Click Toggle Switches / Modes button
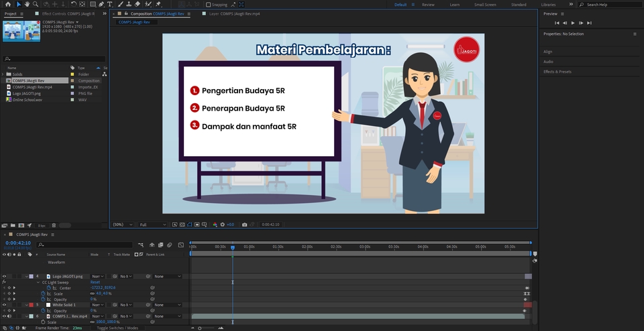This screenshot has height=331, width=644. point(117,328)
